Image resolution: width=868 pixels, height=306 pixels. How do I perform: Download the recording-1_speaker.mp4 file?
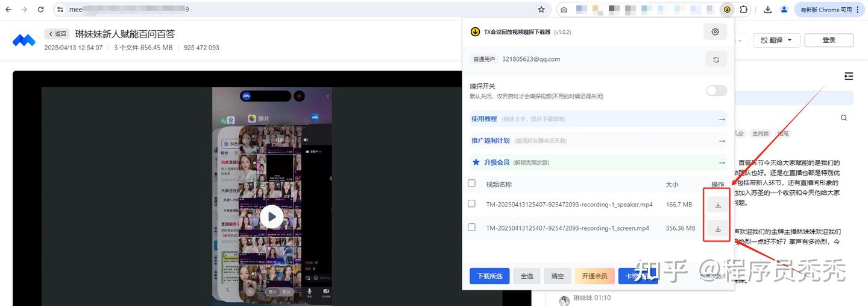717,205
